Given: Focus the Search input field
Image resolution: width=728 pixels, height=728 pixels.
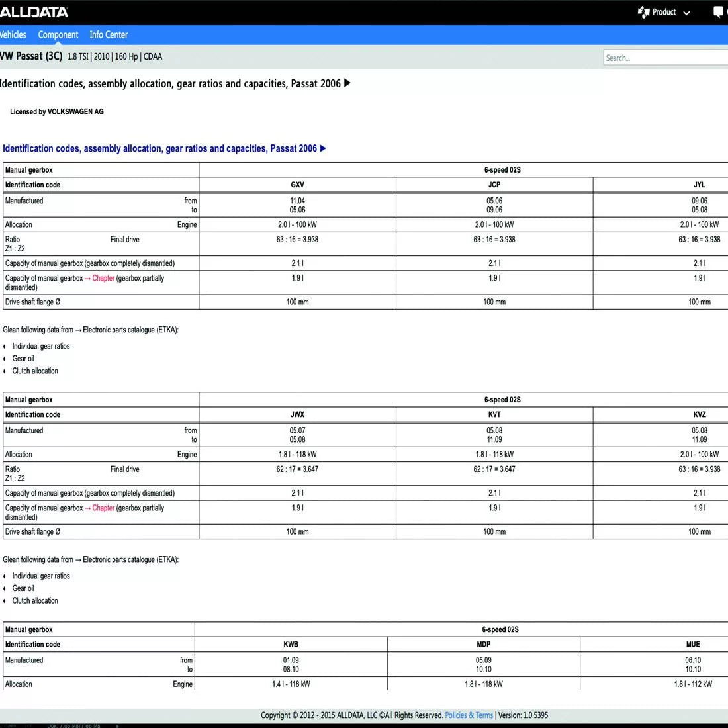Looking at the screenshot, I should (665, 58).
